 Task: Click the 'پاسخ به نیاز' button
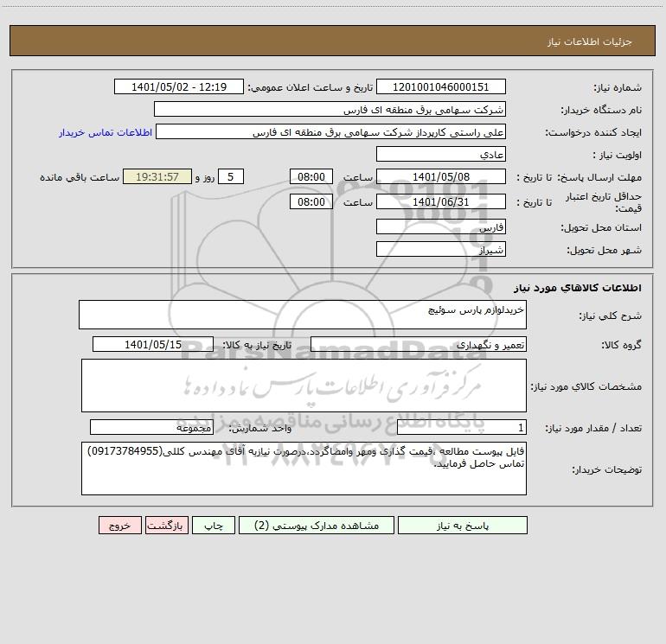pos(462,526)
